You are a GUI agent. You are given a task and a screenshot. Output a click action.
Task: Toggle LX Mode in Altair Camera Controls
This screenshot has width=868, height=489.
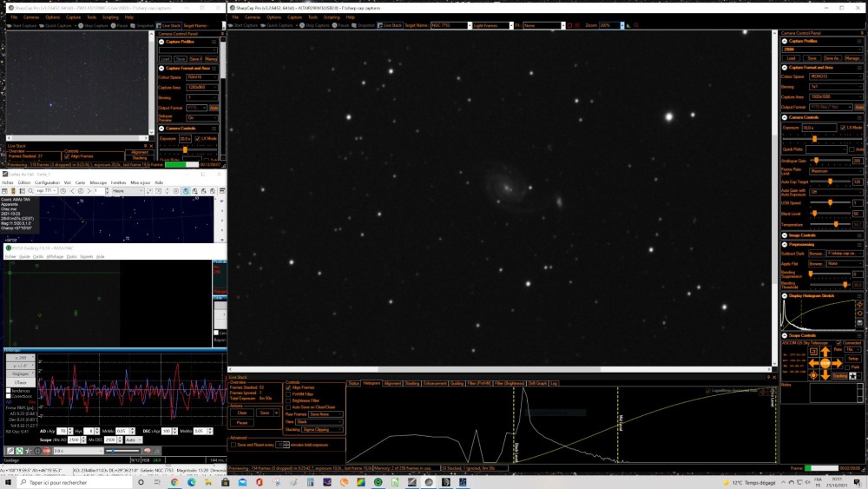tap(843, 128)
